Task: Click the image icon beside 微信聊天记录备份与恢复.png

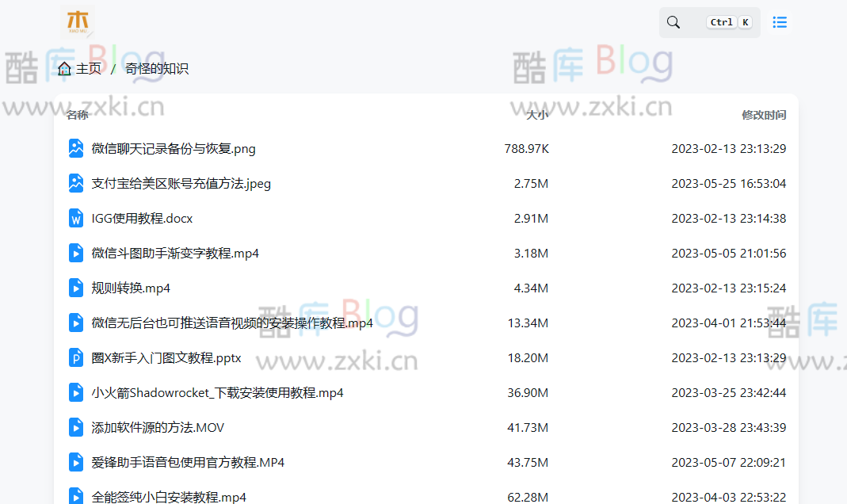Action: point(75,147)
